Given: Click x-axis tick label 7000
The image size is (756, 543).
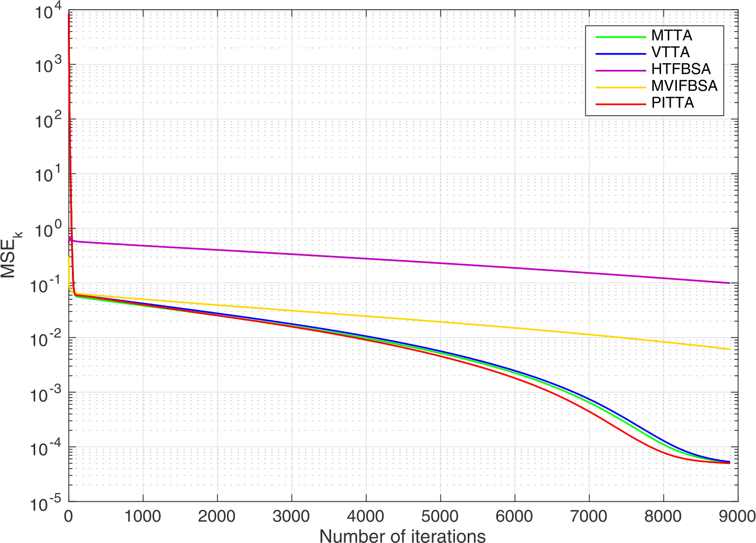Looking at the screenshot, I should pos(589,516).
